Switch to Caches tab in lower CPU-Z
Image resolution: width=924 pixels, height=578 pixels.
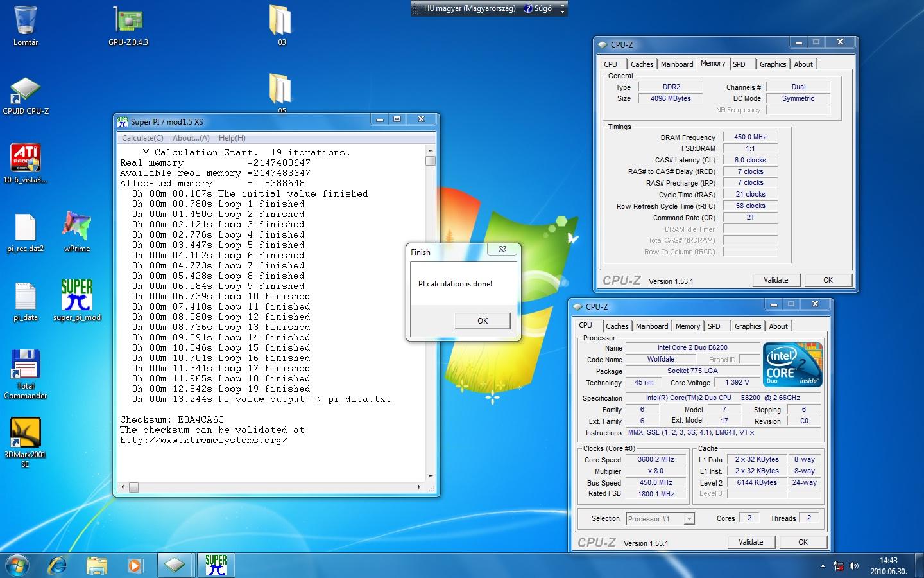pos(617,326)
